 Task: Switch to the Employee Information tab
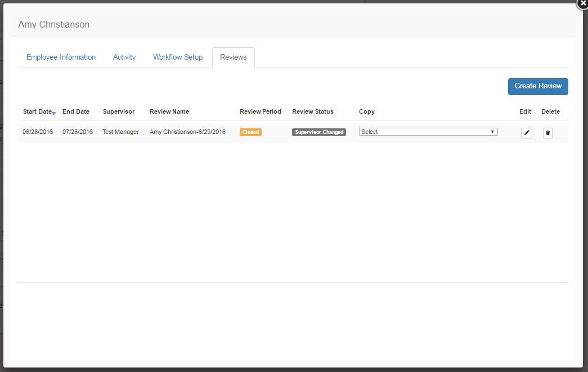[61, 57]
